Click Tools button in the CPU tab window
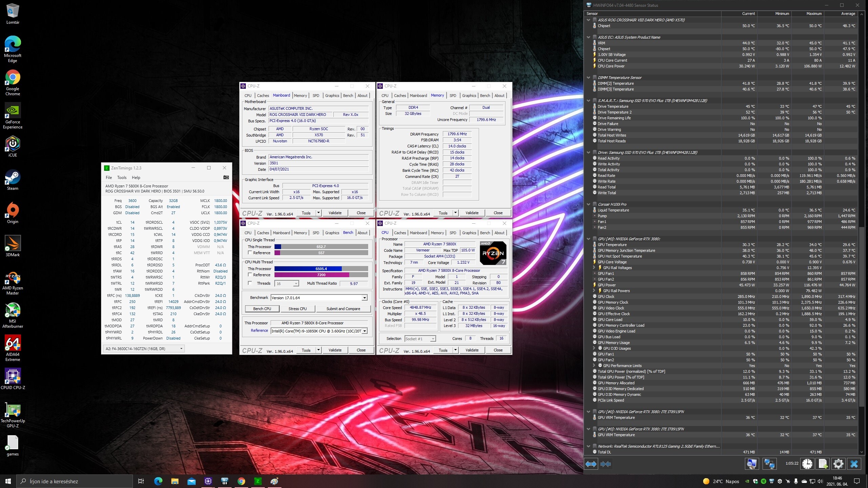 click(x=443, y=350)
